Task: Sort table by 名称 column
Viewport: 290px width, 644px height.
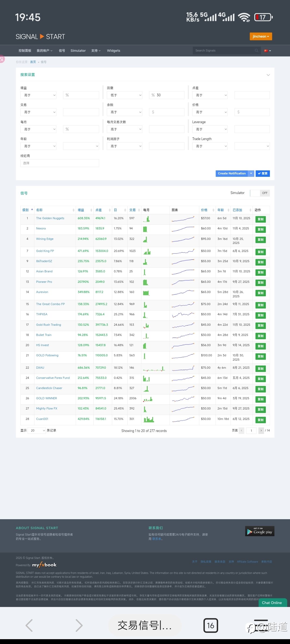Action: pyautogui.click(x=55, y=210)
